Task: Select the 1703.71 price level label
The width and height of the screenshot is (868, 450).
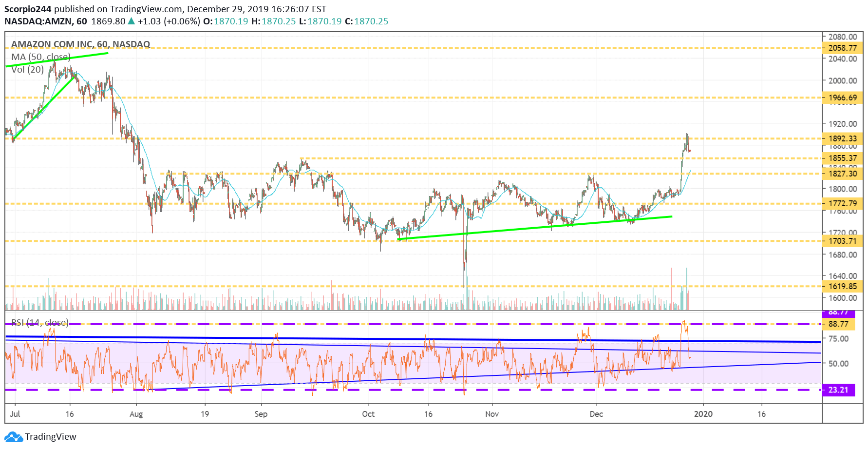Action: coord(843,241)
